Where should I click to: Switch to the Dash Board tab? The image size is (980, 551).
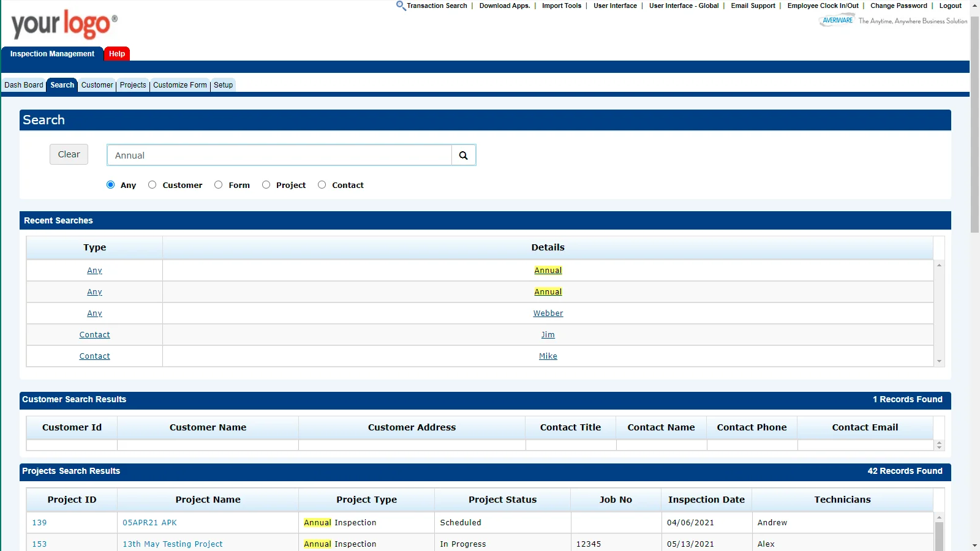pyautogui.click(x=24, y=85)
